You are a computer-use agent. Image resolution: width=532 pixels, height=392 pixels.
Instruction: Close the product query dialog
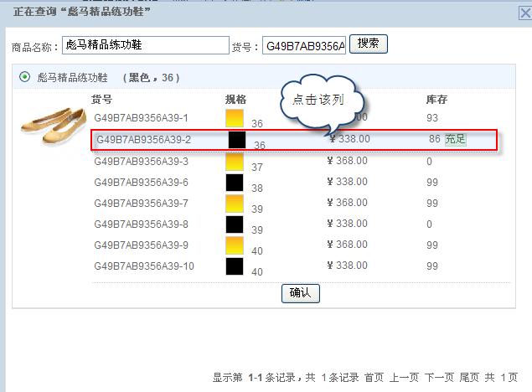pos(525,13)
